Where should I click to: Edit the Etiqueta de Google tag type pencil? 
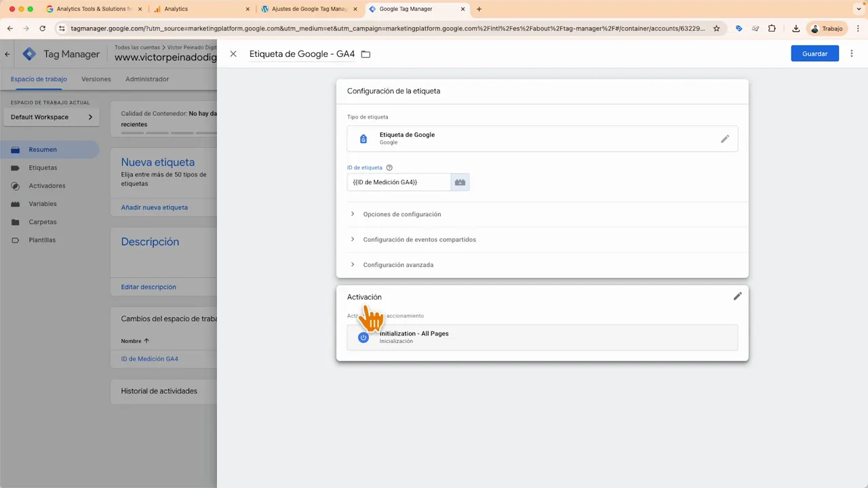(x=724, y=139)
